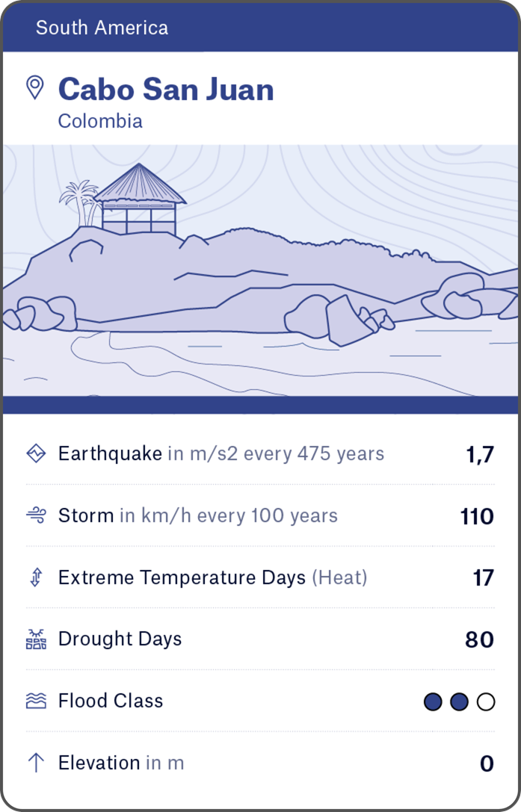Click the Drought Days value 80
This screenshot has width=521, height=812.
(479, 640)
